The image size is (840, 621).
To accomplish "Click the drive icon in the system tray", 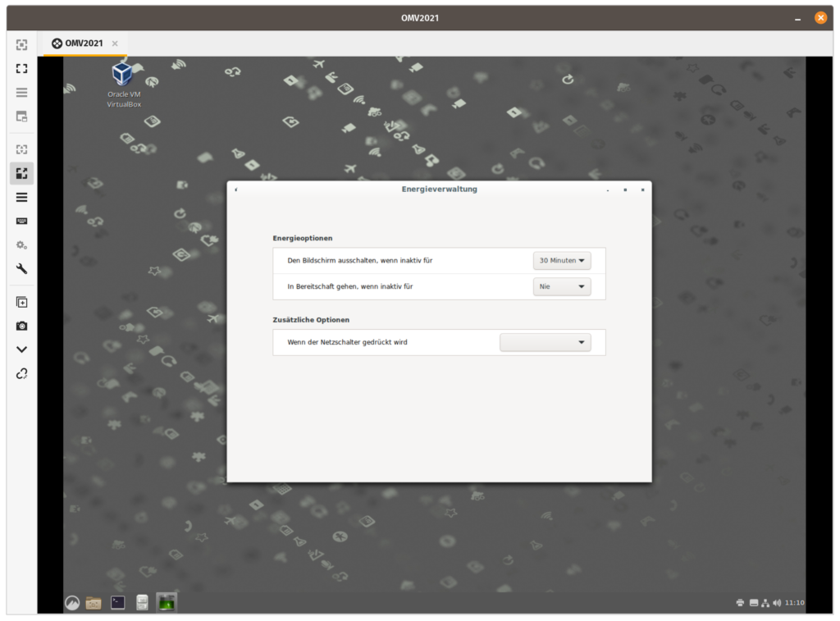I will 754,603.
